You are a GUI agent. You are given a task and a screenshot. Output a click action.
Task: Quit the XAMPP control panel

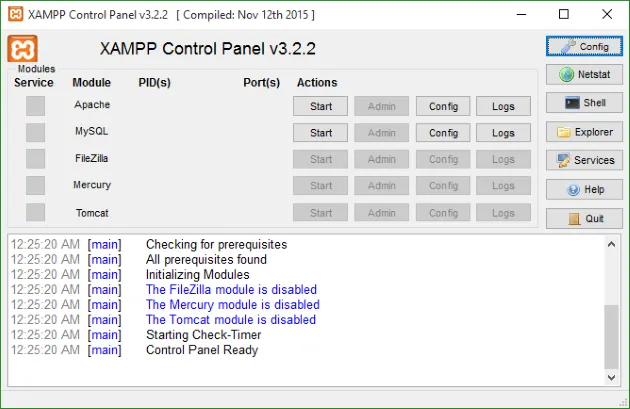click(584, 219)
